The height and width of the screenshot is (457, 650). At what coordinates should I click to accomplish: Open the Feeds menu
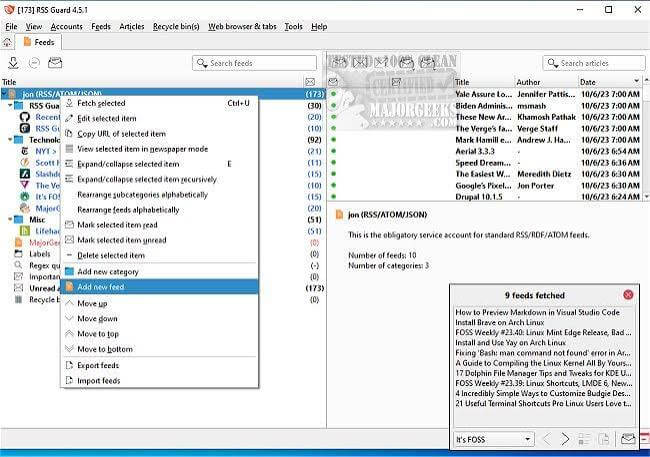click(101, 27)
